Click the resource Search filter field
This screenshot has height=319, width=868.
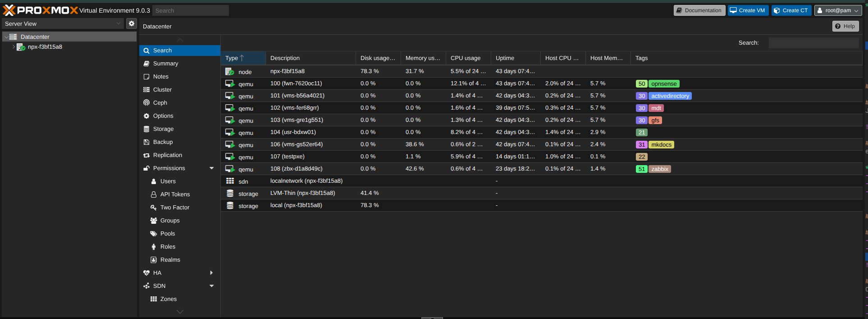(813, 43)
